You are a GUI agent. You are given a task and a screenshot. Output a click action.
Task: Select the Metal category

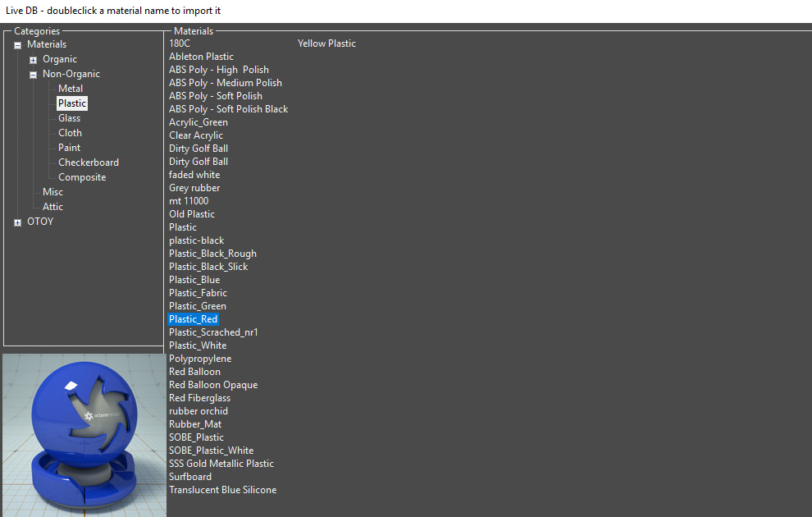point(71,89)
